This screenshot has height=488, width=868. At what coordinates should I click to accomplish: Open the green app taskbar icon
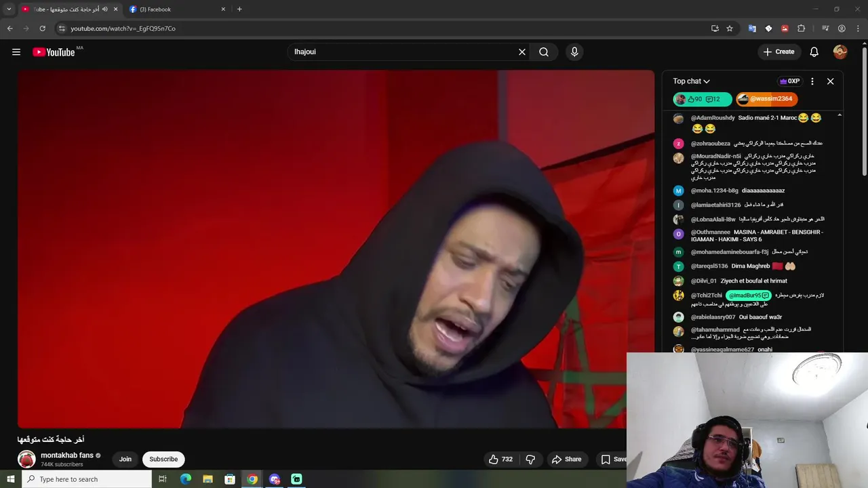click(x=296, y=479)
